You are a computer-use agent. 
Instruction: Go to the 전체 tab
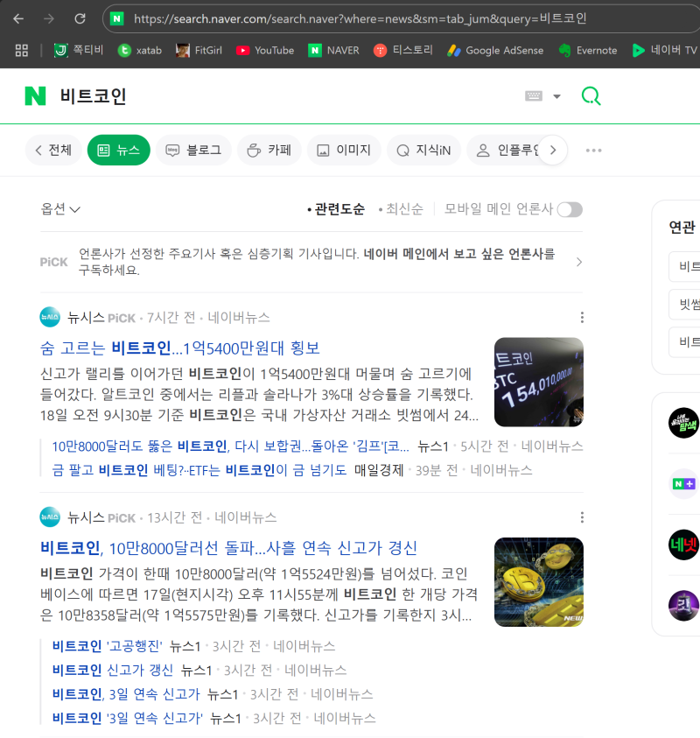53,151
